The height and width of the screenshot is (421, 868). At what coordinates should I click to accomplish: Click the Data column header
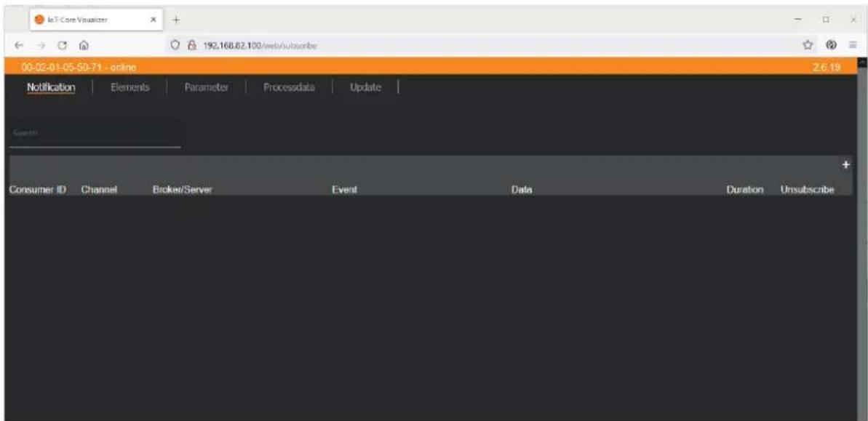pyautogui.click(x=522, y=190)
